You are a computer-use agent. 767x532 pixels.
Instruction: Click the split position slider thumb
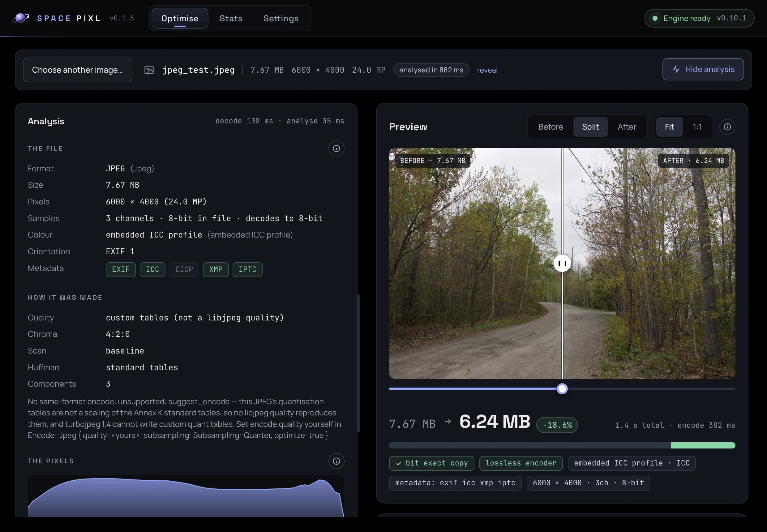pos(562,389)
